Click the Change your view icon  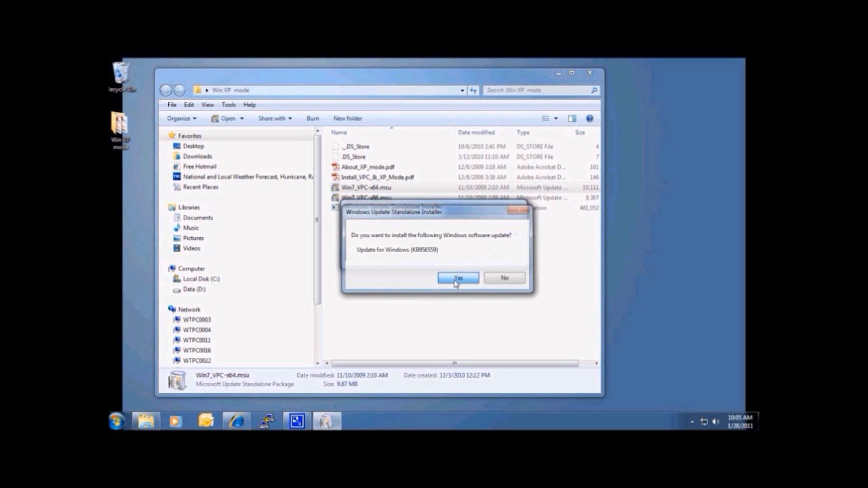545,119
